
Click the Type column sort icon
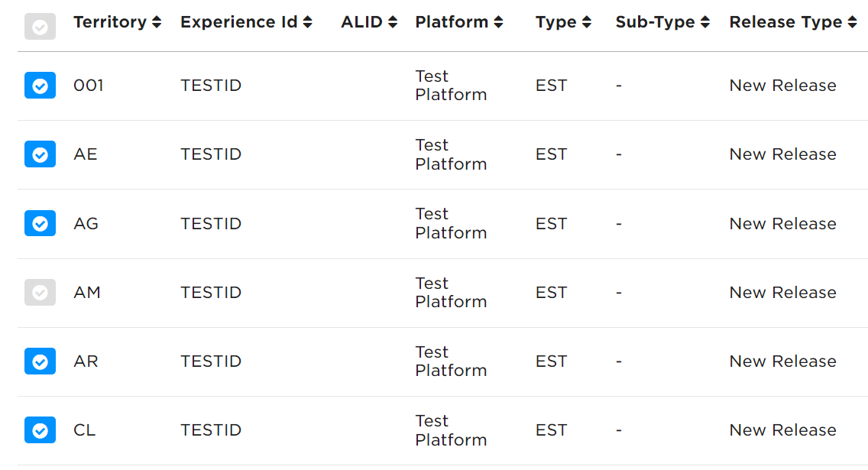[587, 22]
